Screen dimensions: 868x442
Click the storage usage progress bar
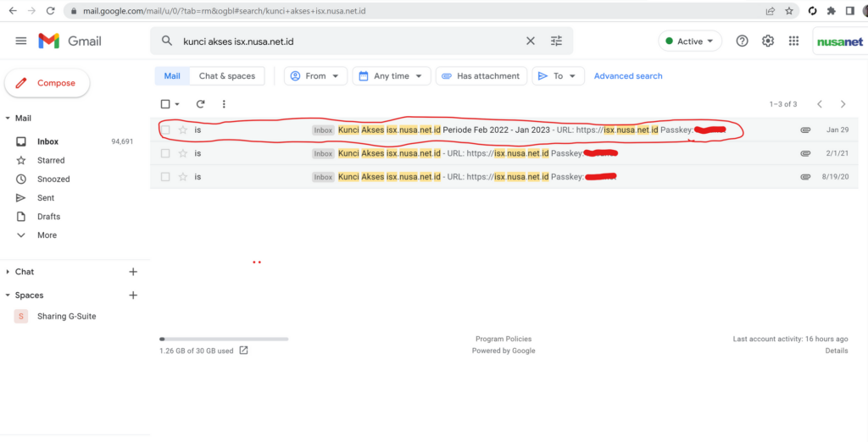[224, 339]
